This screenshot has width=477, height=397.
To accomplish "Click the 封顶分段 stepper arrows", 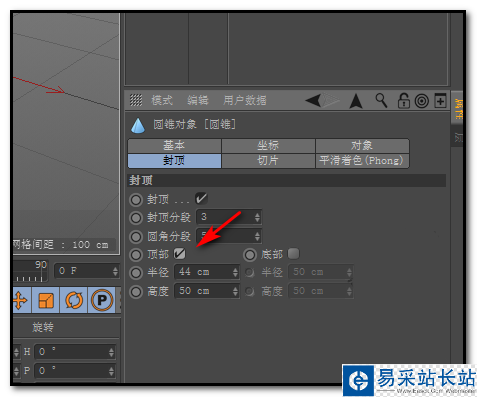I will (257, 218).
